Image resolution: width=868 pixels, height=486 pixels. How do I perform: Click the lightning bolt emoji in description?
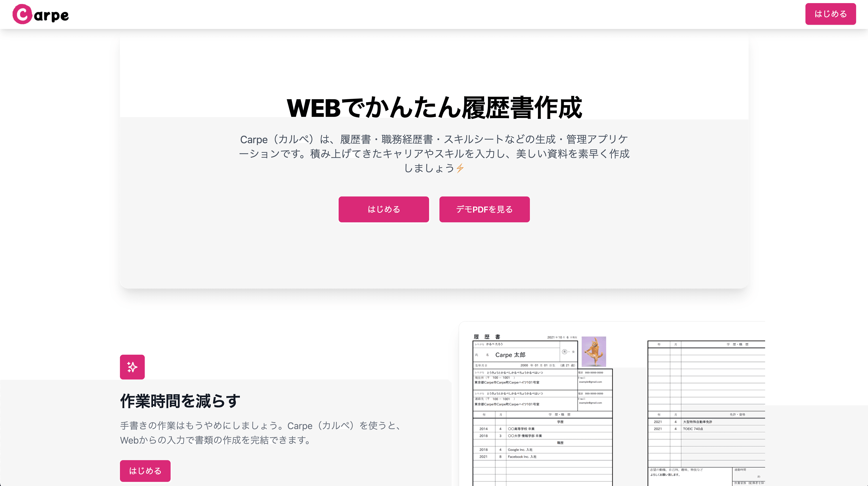click(460, 168)
